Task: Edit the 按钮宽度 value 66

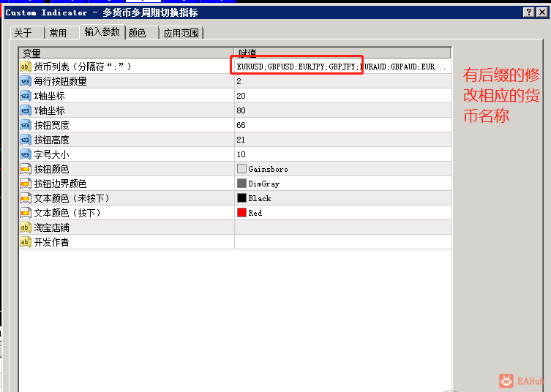Action: click(x=342, y=125)
